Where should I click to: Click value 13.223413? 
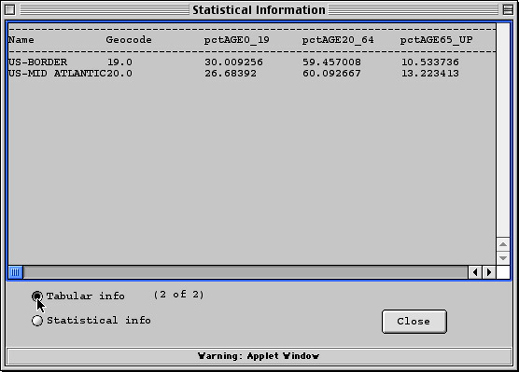click(x=430, y=73)
